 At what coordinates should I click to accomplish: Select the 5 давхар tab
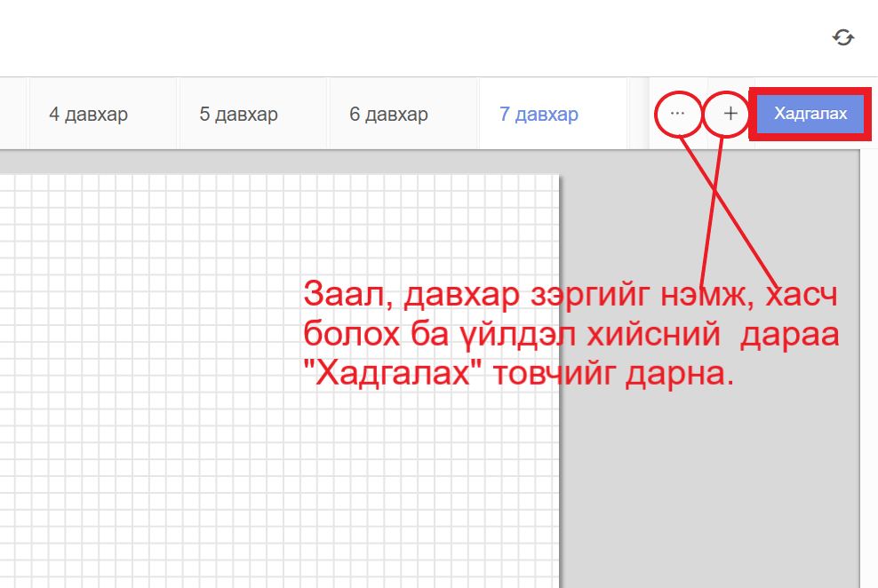tap(238, 115)
